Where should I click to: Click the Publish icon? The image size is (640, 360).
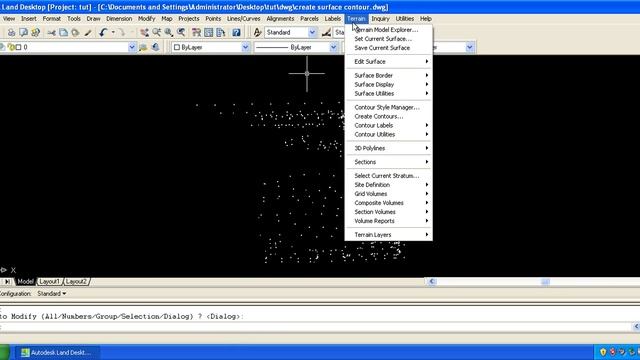(x=36, y=33)
